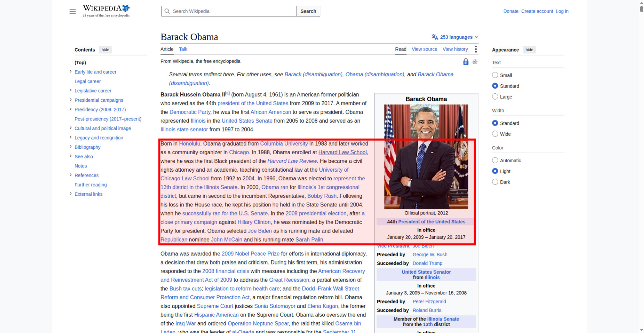644x333 pixels.
Task: Click the Search button
Action: tap(308, 11)
